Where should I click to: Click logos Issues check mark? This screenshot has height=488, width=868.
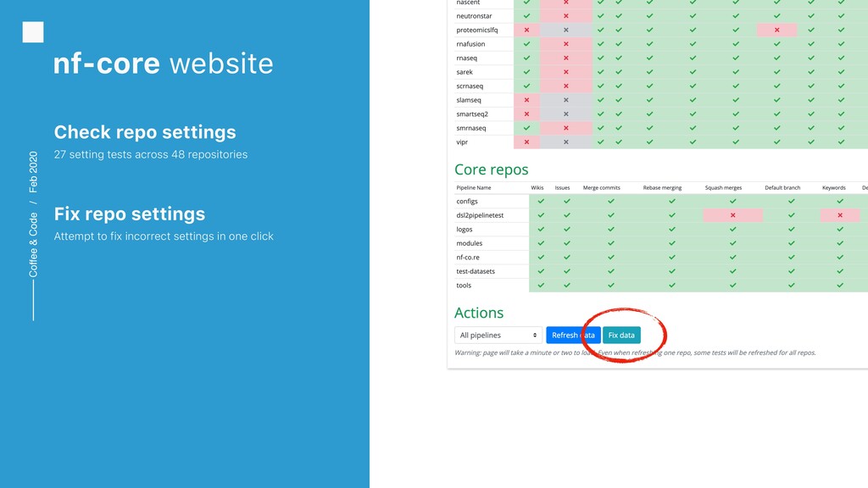click(567, 229)
